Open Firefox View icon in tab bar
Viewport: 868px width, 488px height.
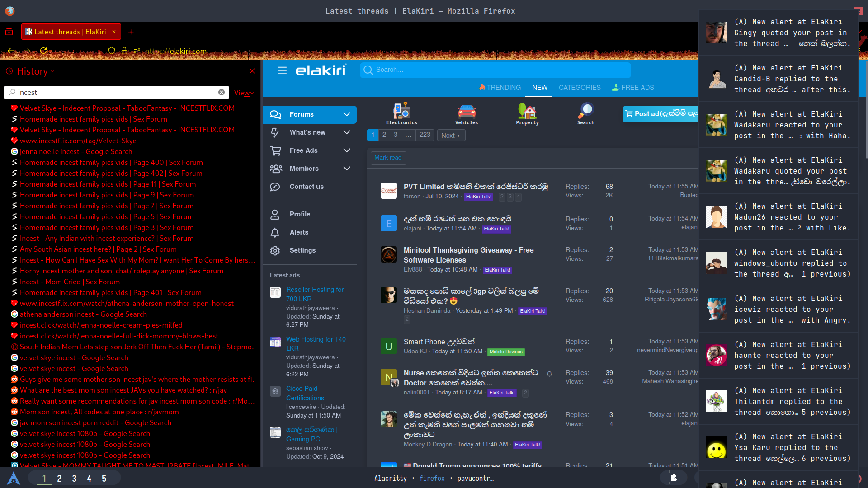pos(9,32)
